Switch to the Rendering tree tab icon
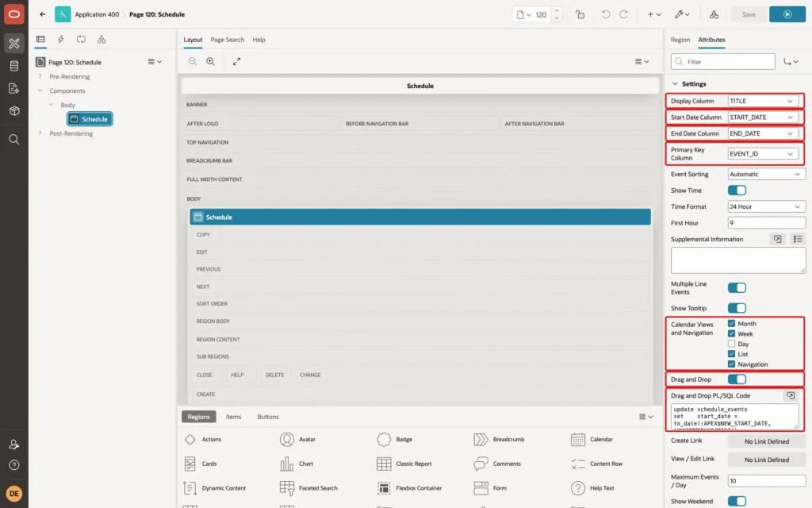The width and height of the screenshot is (812, 508). [40, 40]
